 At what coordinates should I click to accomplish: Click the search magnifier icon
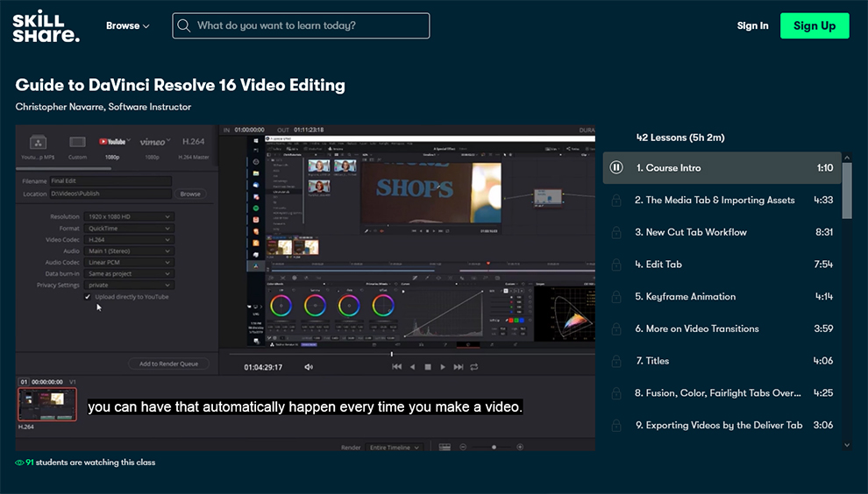tap(184, 26)
